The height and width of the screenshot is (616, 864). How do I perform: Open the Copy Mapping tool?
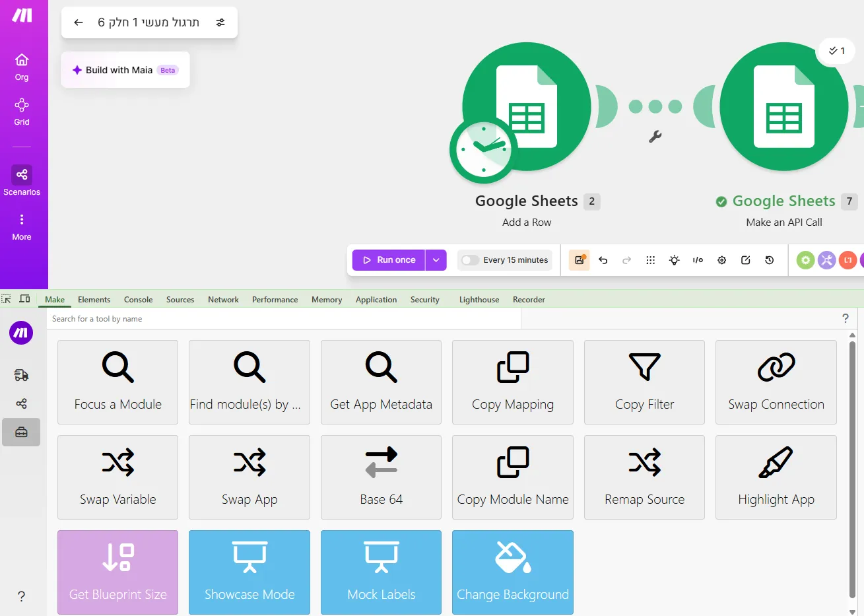tap(513, 382)
